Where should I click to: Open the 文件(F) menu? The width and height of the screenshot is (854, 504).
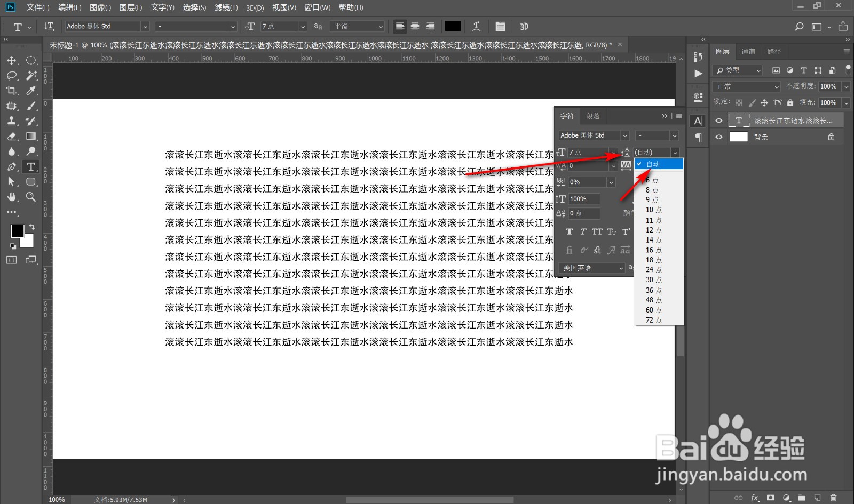pyautogui.click(x=38, y=7)
